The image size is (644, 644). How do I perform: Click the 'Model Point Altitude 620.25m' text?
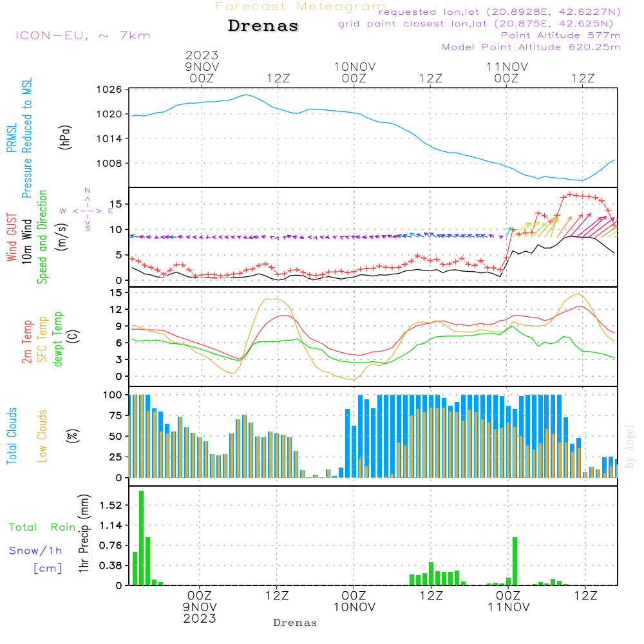(531, 47)
